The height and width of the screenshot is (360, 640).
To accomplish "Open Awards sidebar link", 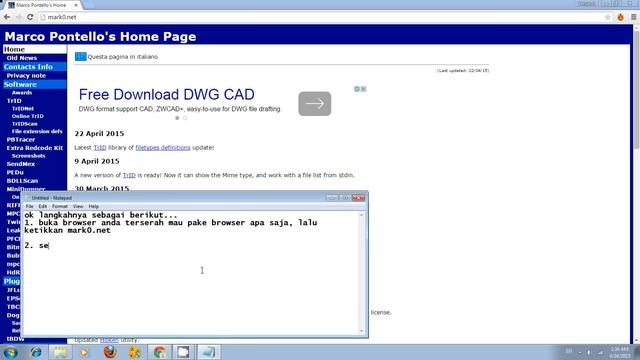I will pyautogui.click(x=22, y=93).
